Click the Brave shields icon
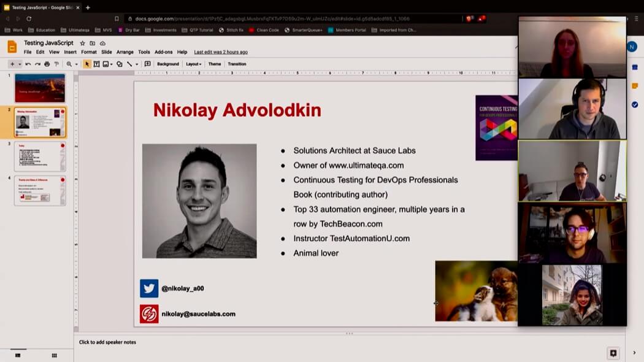 [470, 18]
